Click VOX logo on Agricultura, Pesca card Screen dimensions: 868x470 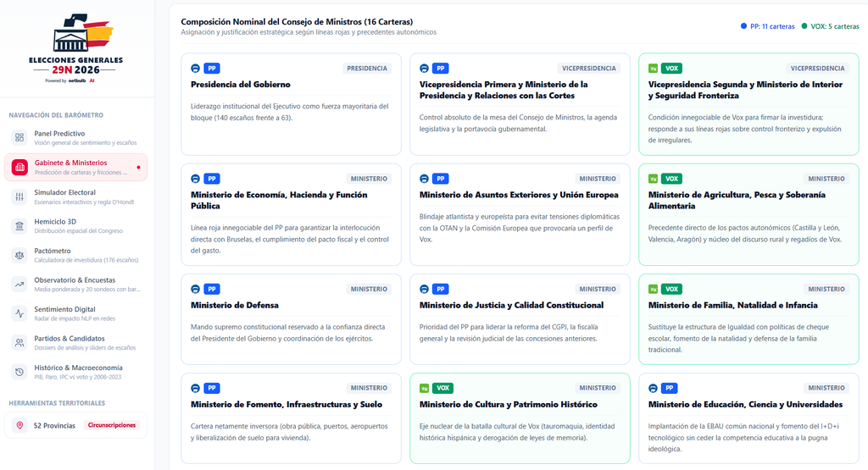point(654,179)
